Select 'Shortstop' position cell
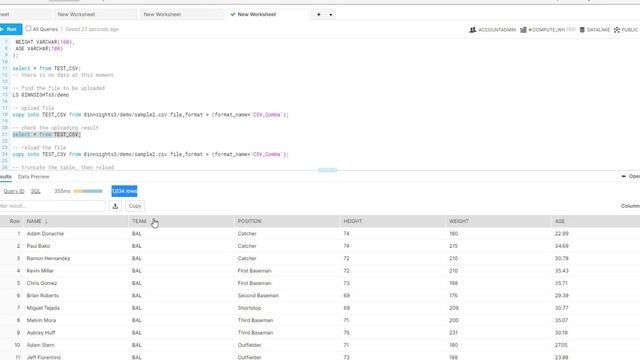This screenshot has height=360, width=640. (249, 308)
